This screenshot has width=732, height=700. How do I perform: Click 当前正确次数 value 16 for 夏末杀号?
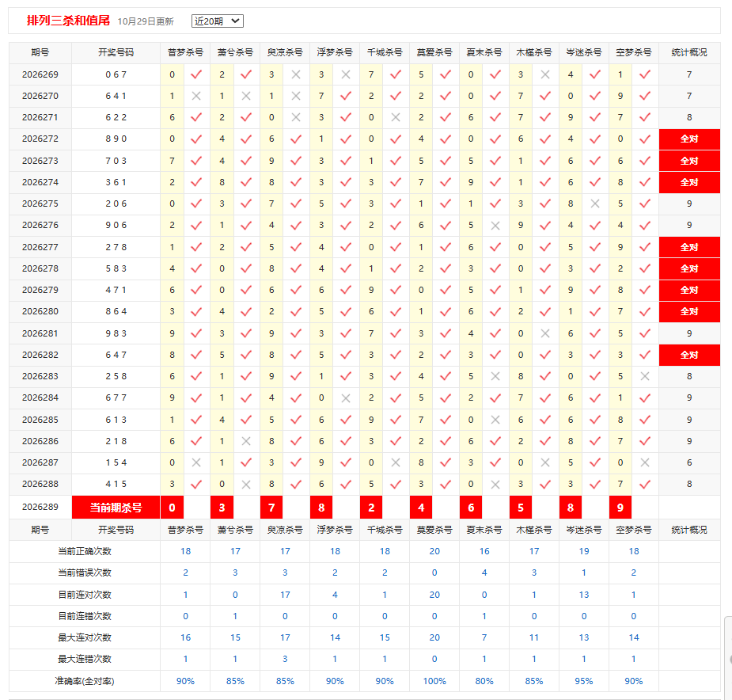484,551
